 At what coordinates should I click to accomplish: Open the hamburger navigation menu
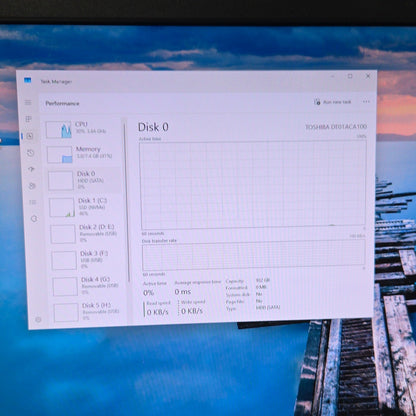(x=28, y=102)
